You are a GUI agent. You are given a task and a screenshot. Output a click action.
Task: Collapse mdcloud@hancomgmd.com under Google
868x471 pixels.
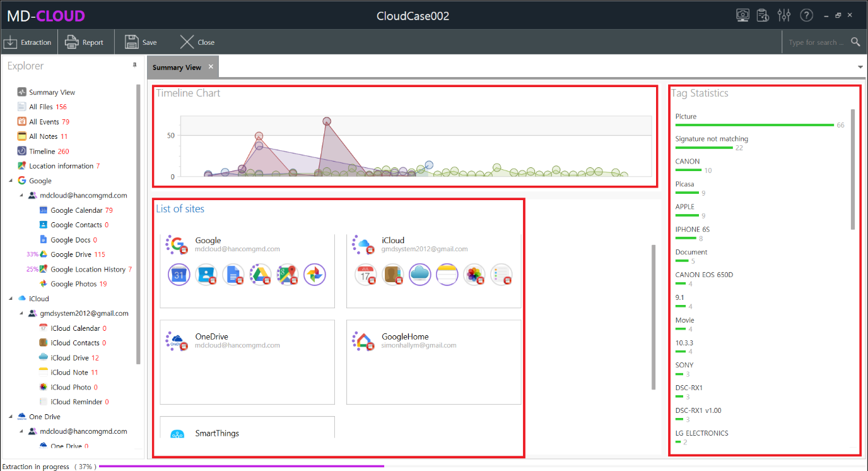point(21,196)
